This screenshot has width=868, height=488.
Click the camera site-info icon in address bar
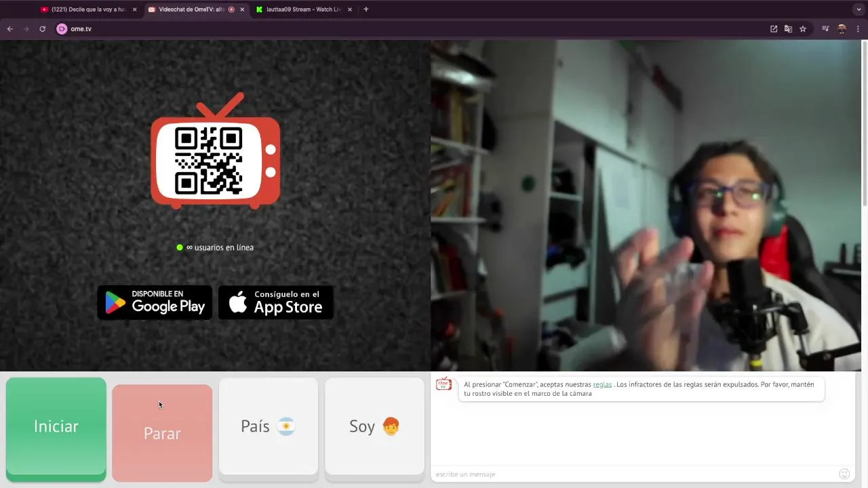pos(62,29)
